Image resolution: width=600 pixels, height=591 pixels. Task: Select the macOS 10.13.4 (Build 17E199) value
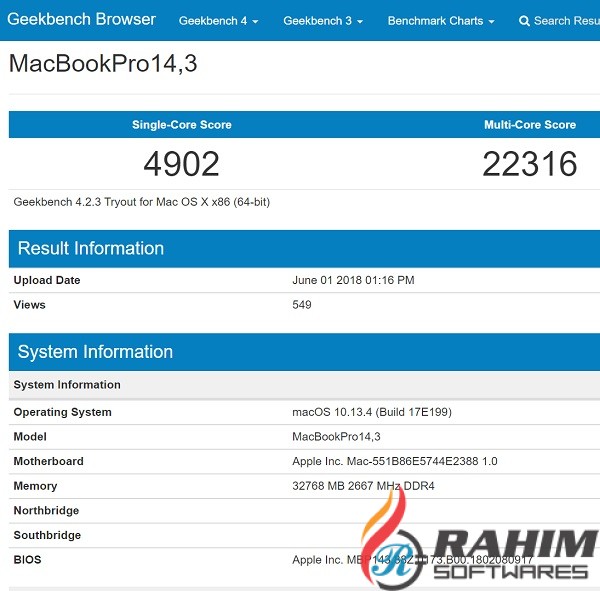click(x=372, y=412)
